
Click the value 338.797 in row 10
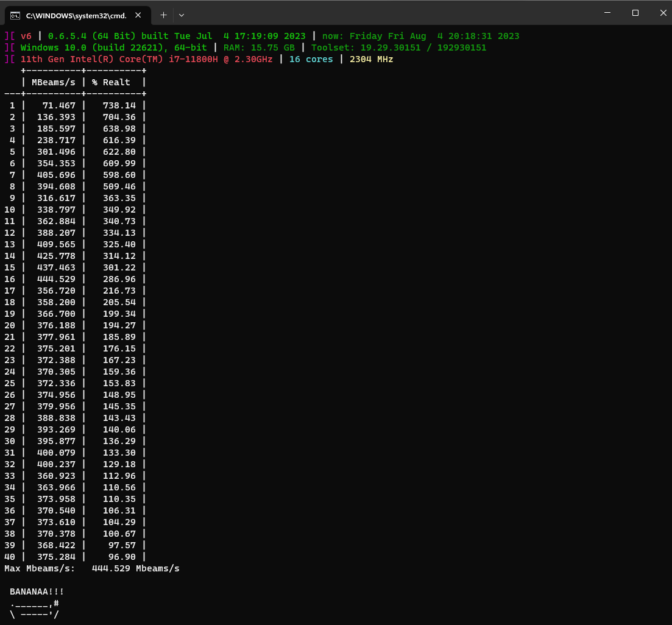coord(56,210)
